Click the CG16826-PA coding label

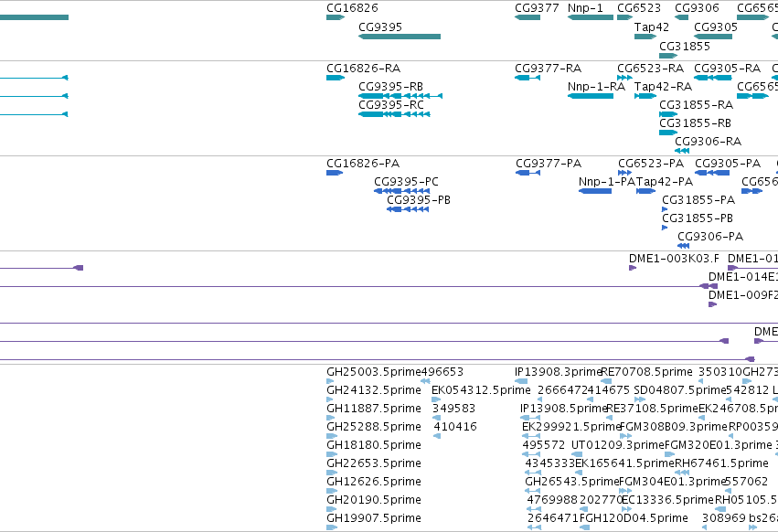363,164
